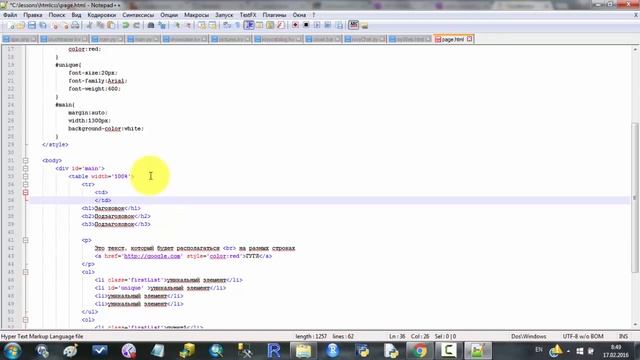The width and height of the screenshot is (640, 360).
Task: Click the length : 1257 status entry
Action: pos(311,336)
